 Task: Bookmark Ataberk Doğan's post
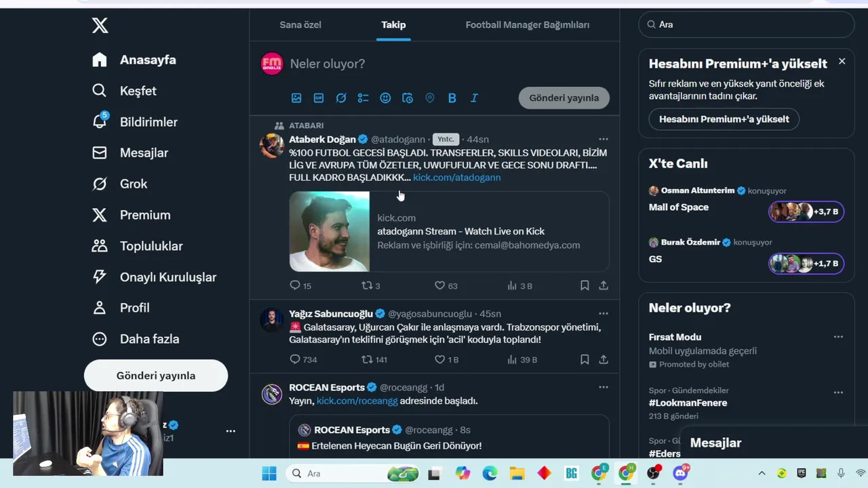pyautogui.click(x=585, y=285)
